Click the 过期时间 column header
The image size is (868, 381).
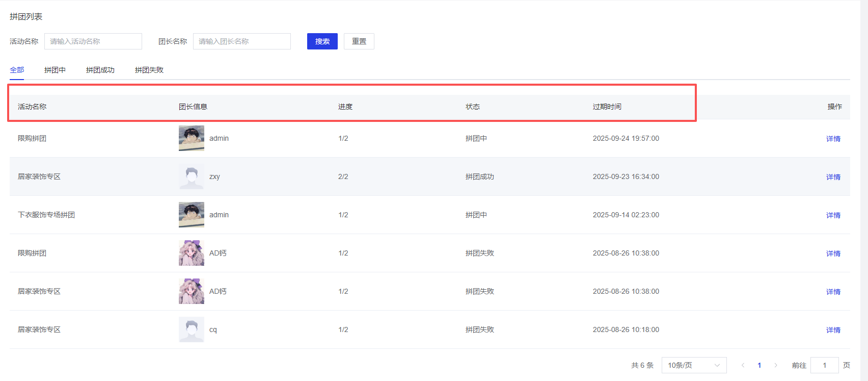coord(607,107)
